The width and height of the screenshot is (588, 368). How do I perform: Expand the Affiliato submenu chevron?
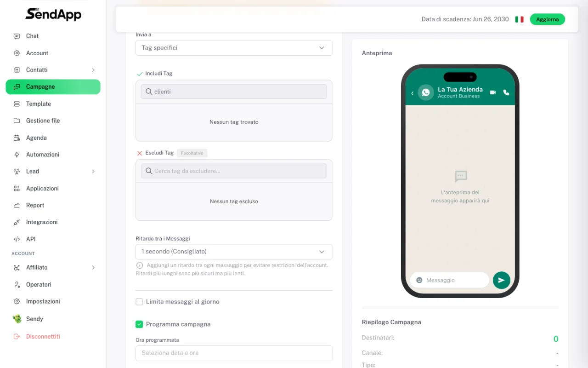click(x=93, y=268)
